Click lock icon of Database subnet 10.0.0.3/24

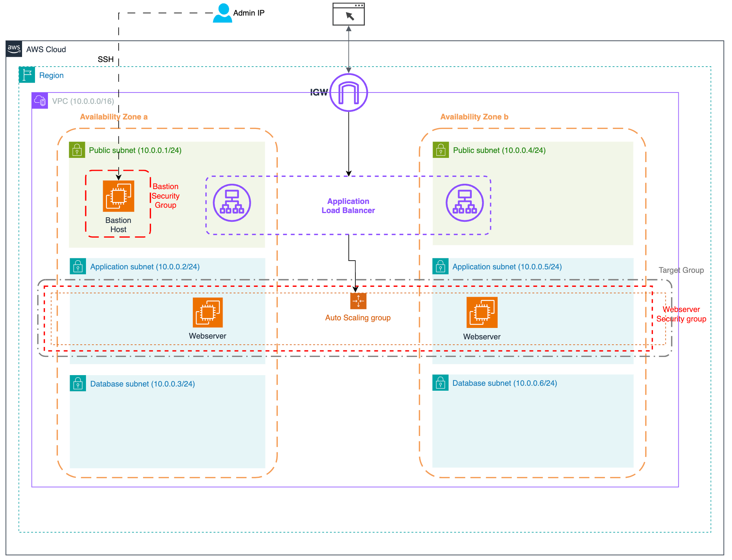(x=78, y=383)
